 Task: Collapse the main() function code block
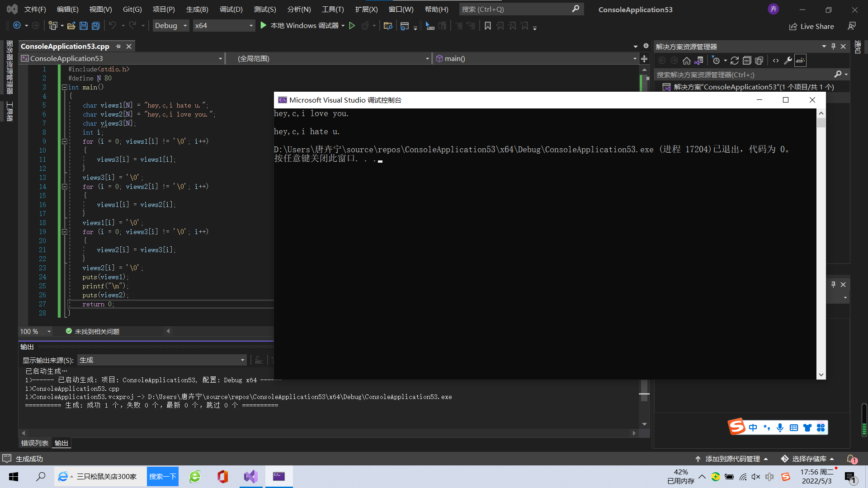65,87
